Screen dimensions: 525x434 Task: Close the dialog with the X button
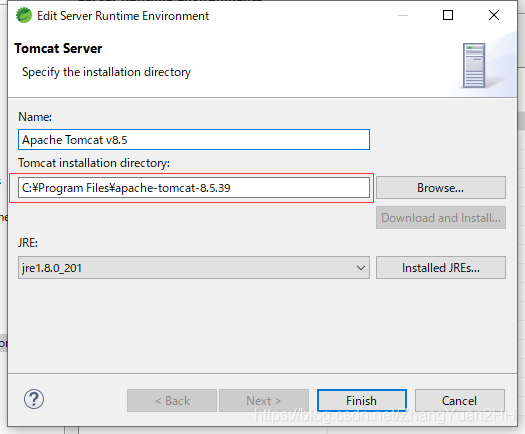tap(494, 15)
